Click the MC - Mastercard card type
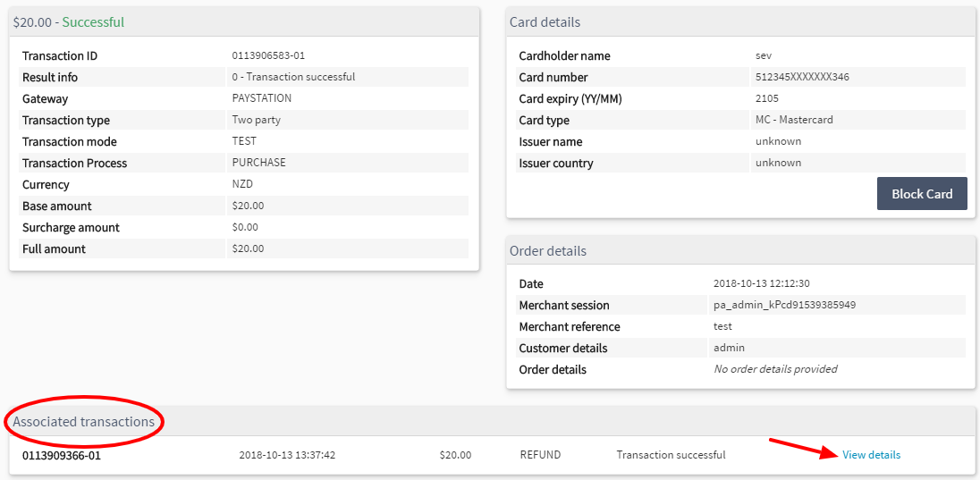Screen dimensions: 980x480 [x=794, y=120]
